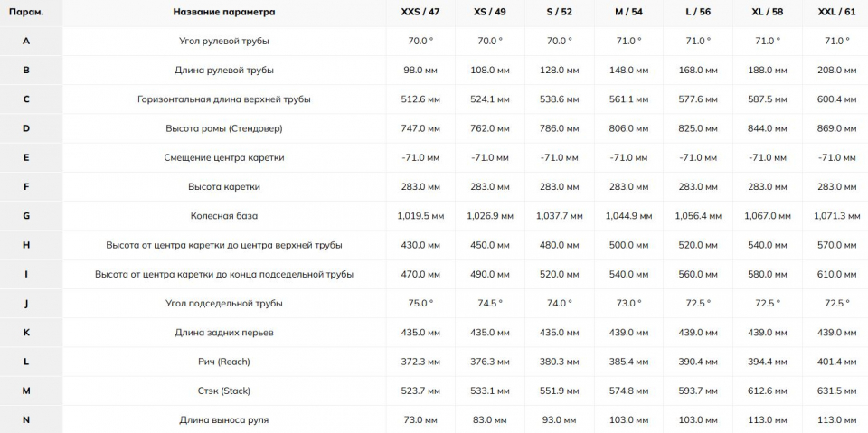868x433 pixels.
Task: Select the 394.4 мм reach value
Action: [768, 362]
